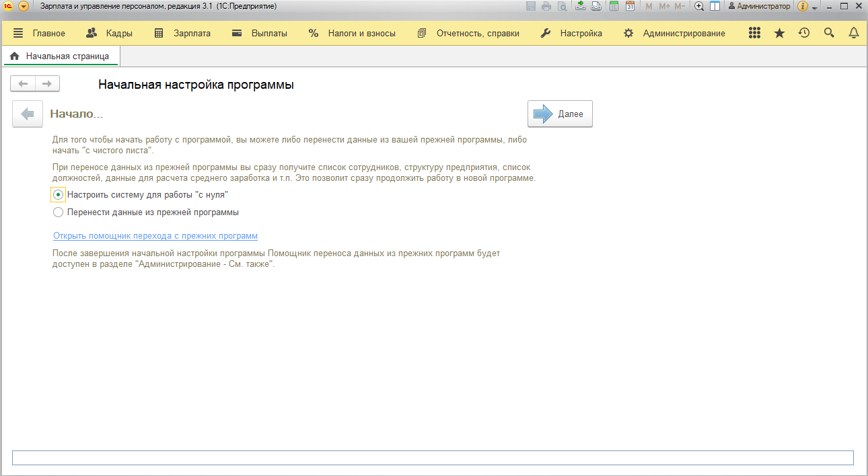Open the Главное section menu

(39, 33)
